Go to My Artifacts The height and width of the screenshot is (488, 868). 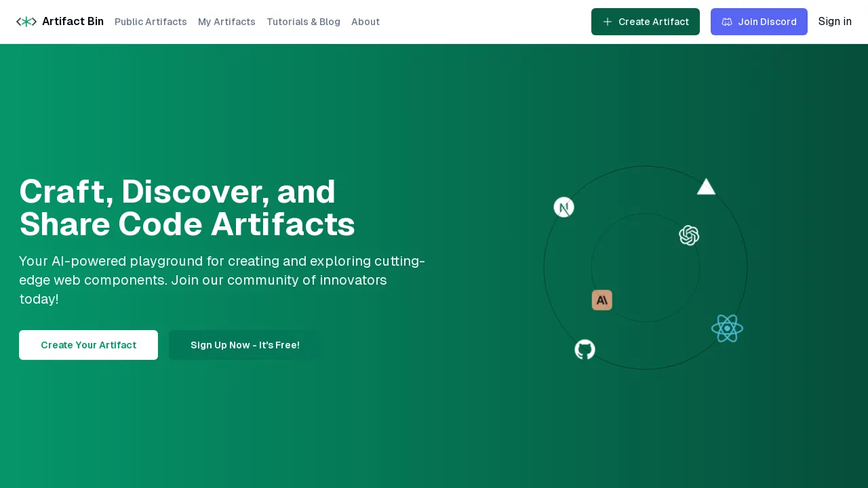click(226, 22)
